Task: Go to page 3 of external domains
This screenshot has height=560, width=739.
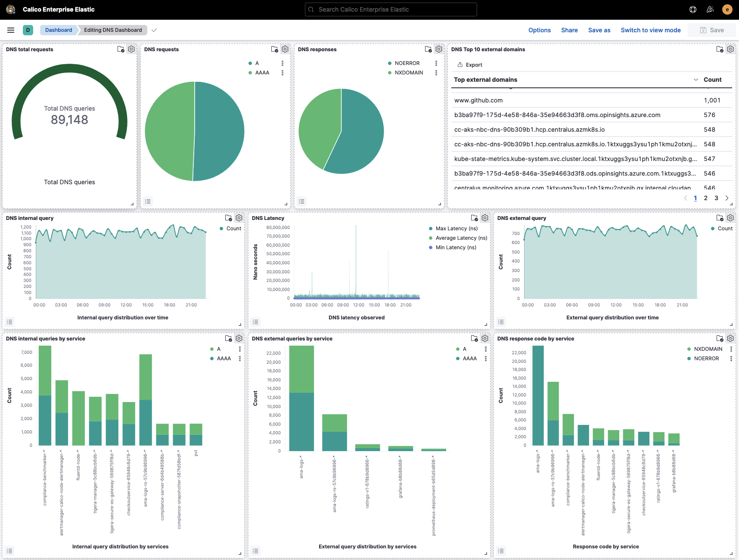Action: 717,198
